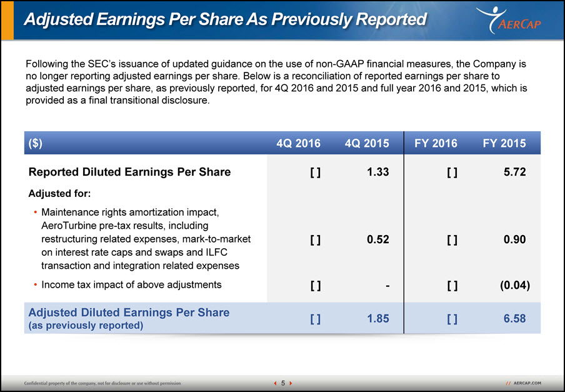Click the next slide arrow beside page 5
The image size is (565, 392).
pyautogui.click(x=291, y=383)
